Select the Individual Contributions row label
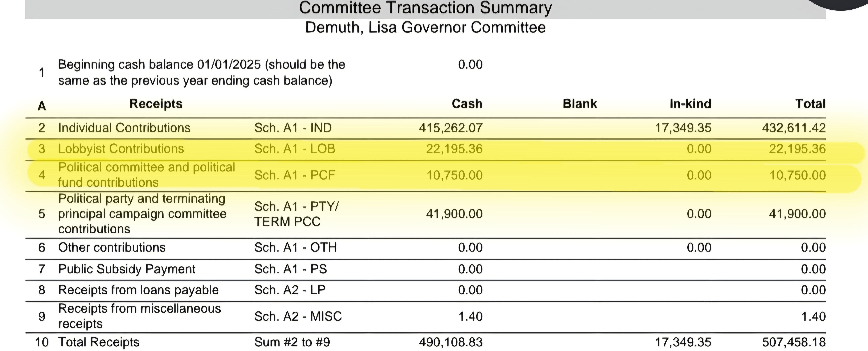The image size is (868, 351). (x=124, y=128)
